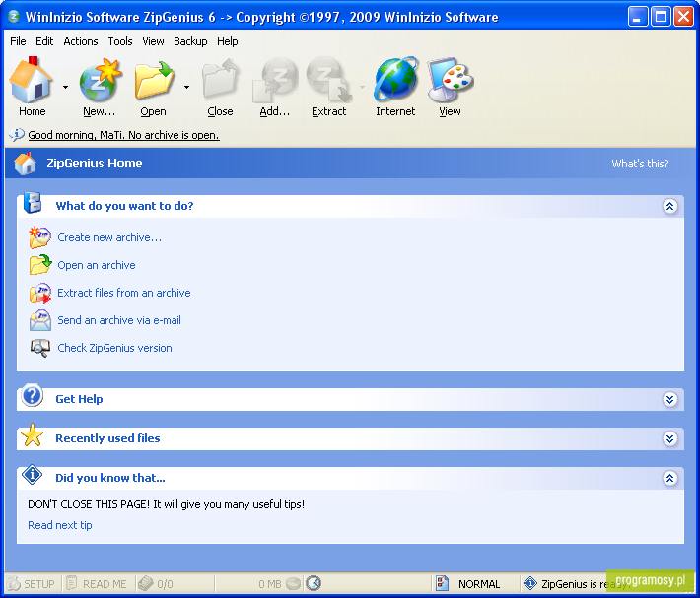This screenshot has width=700, height=598.
Task: Open the Internet globe toolbar icon
Action: point(395,79)
